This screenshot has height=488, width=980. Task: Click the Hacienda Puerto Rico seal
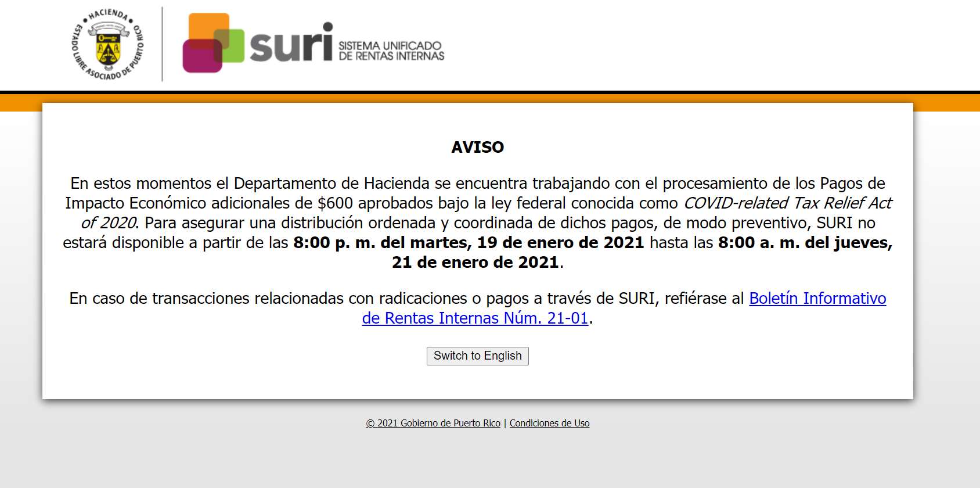coord(108,45)
